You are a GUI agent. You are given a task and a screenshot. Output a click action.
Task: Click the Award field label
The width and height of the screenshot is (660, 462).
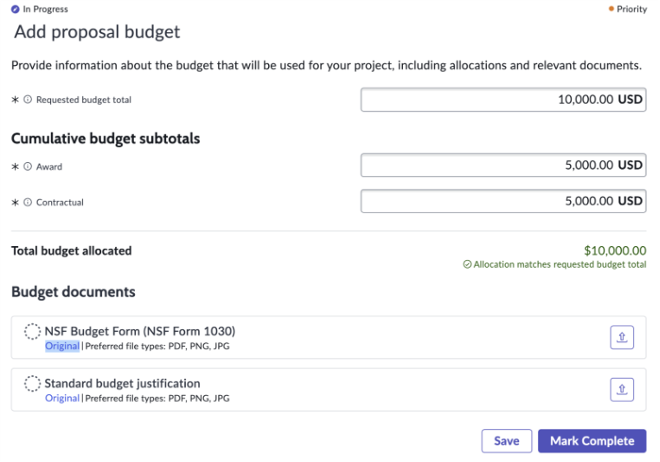pos(49,167)
